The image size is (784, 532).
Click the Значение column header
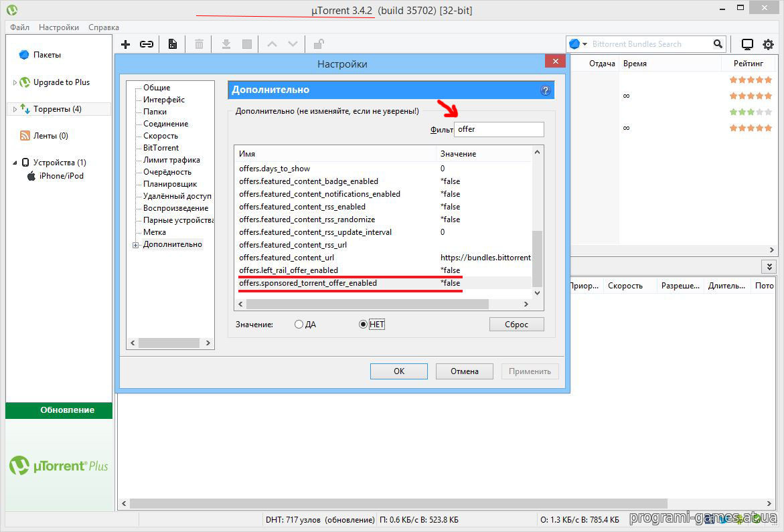click(484, 154)
